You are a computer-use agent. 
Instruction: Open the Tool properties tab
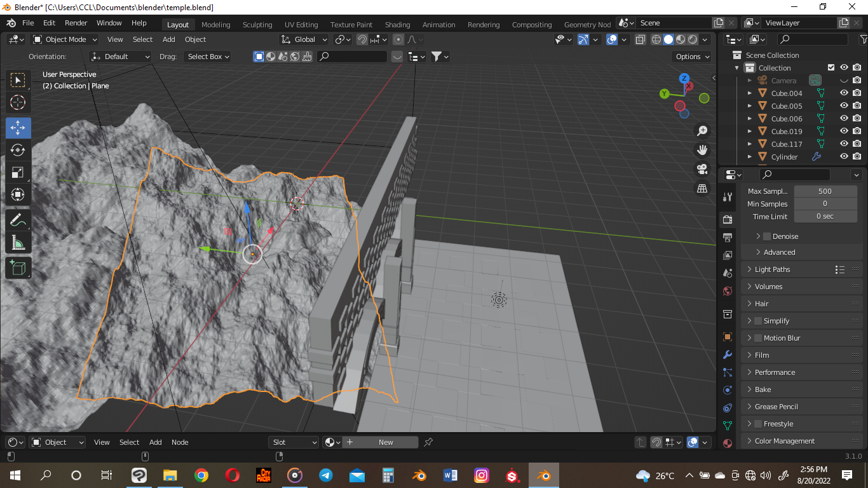pos(728,197)
